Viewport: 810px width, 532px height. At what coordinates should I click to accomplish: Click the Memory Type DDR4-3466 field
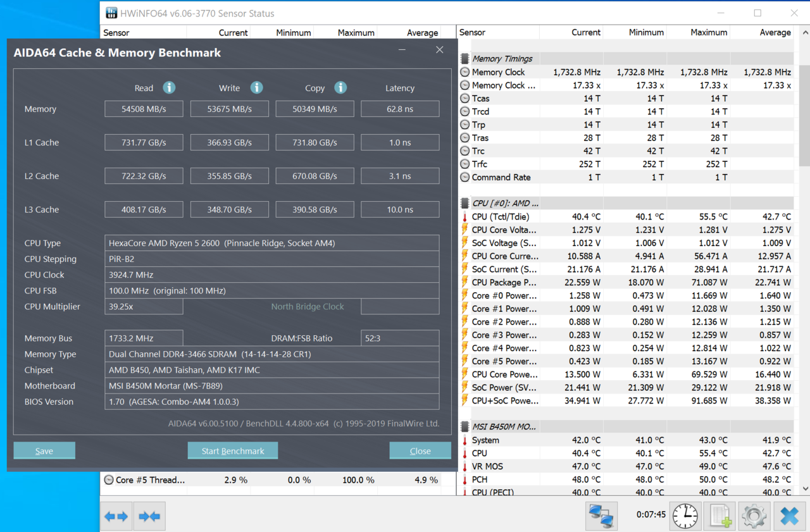point(272,354)
